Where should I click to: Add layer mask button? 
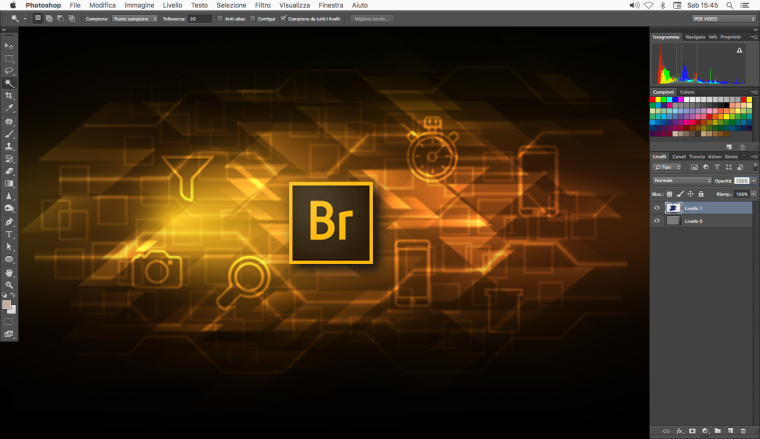point(692,431)
